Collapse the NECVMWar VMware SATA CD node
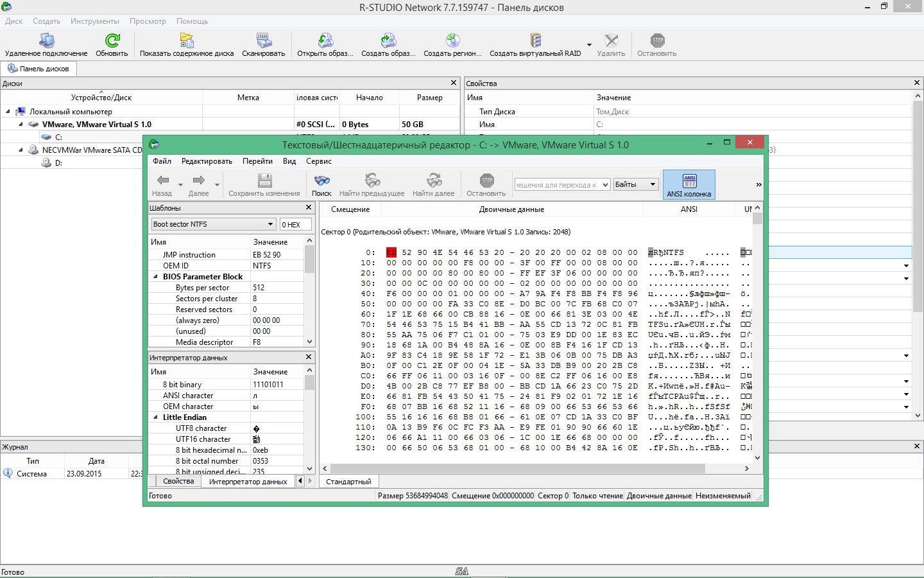The width and height of the screenshot is (924, 578). pos(21,150)
